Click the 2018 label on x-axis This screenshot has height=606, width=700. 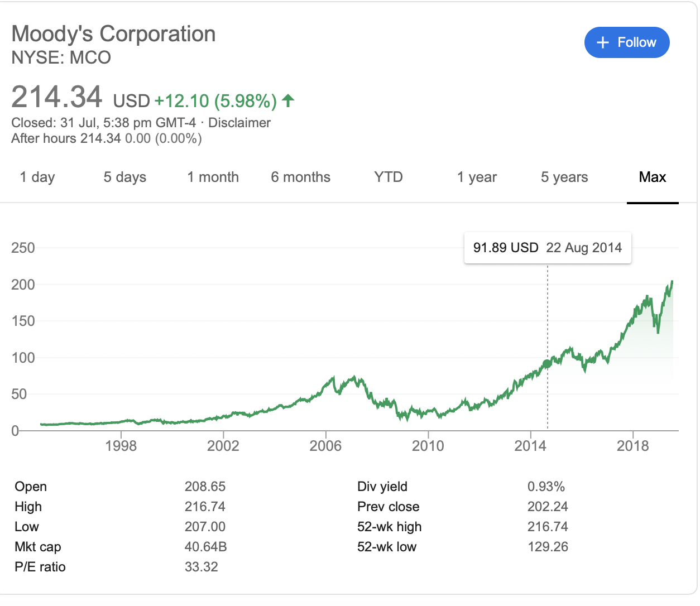coord(632,446)
